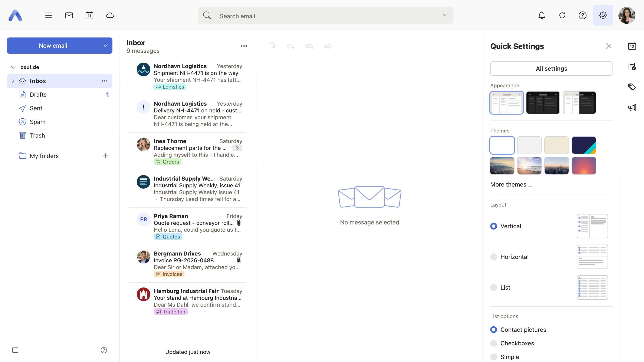Viewport: 644px width, 362px height.
Task: Open the announcements megaphone icon
Action: click(632, 108)
